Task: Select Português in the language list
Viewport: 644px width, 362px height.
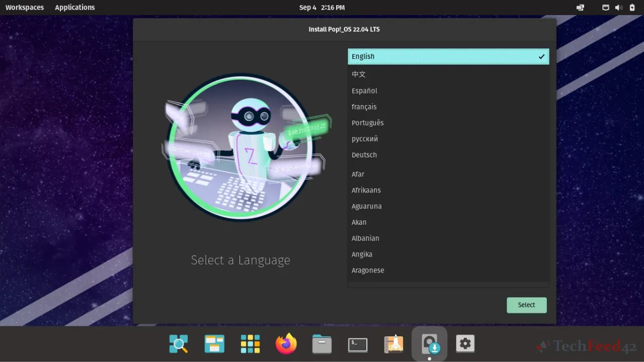Action: pyautogui.click(x=448, y=123)
